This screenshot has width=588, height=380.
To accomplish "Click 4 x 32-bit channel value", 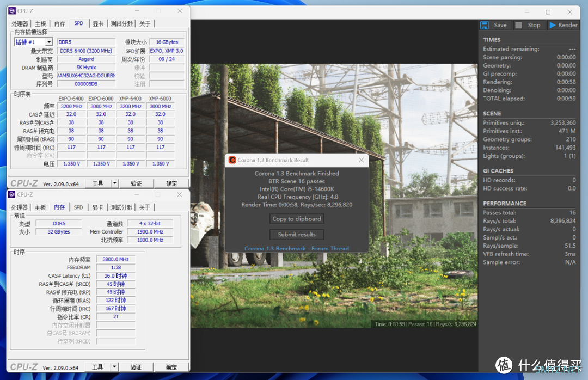I will tap(150, 223).
